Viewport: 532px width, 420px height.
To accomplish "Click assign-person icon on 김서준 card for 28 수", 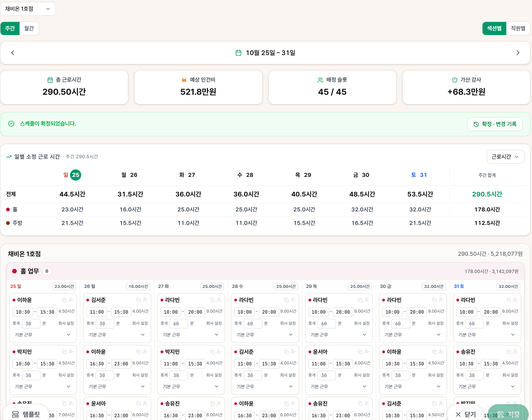I will pyautogui.click(x=293, y=352).
